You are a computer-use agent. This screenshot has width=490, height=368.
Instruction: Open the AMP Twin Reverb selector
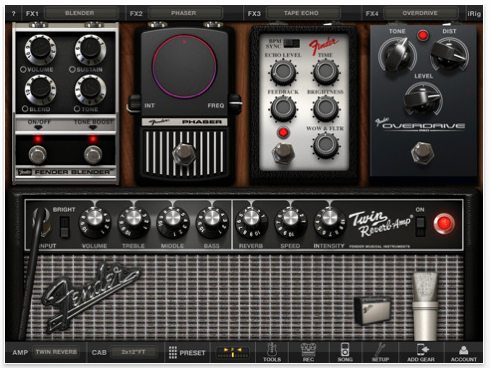56,352
